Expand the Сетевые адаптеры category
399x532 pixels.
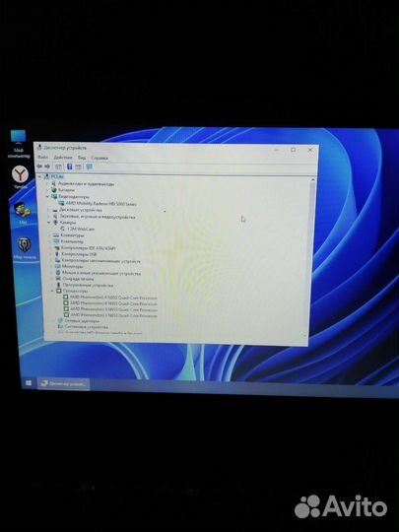pyautogui.click(x=53, y=320)
